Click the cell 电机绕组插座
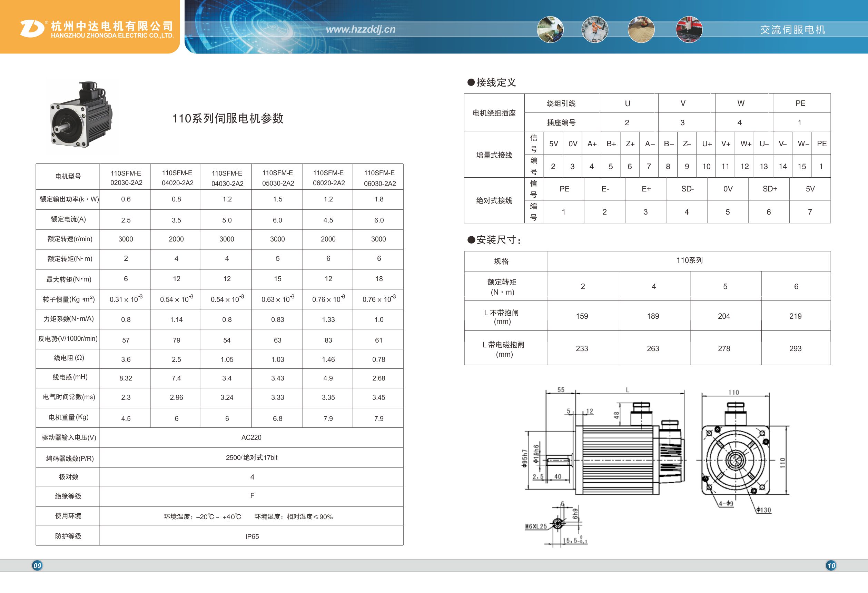This screenshot has width=868, height=593. 494,113
